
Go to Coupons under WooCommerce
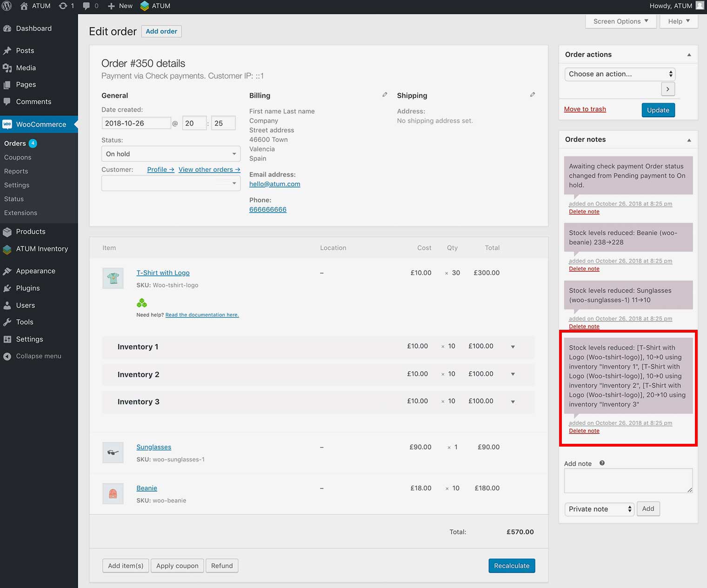tap(18, 157)
